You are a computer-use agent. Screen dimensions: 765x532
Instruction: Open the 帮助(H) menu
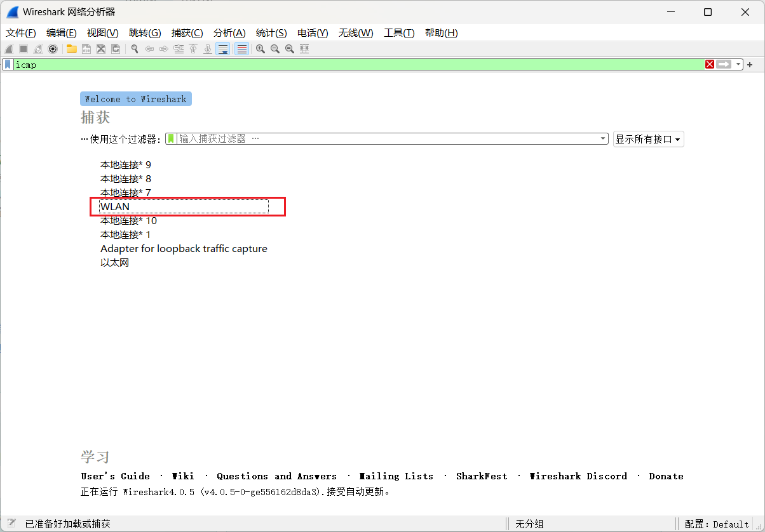[x=442, y=33]
